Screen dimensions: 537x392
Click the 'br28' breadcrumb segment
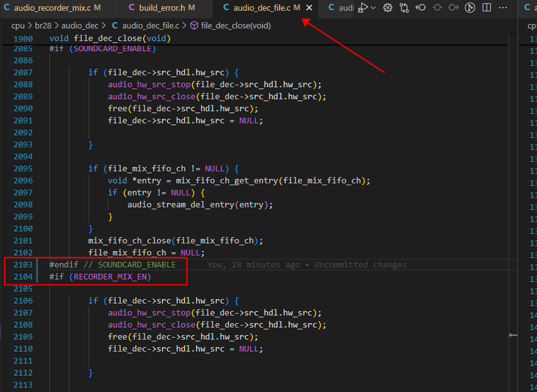[42, 26]
